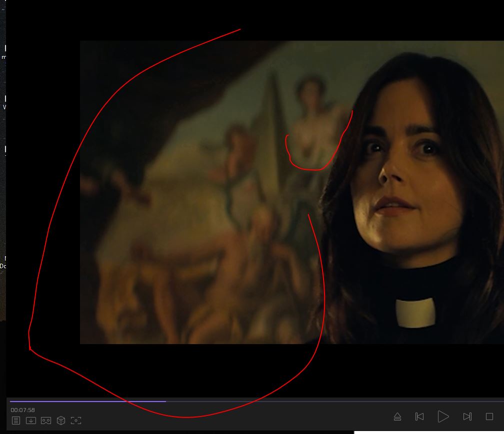Click the eject/open file button
This screenshot has width=504, height=434.
[397, 417]
